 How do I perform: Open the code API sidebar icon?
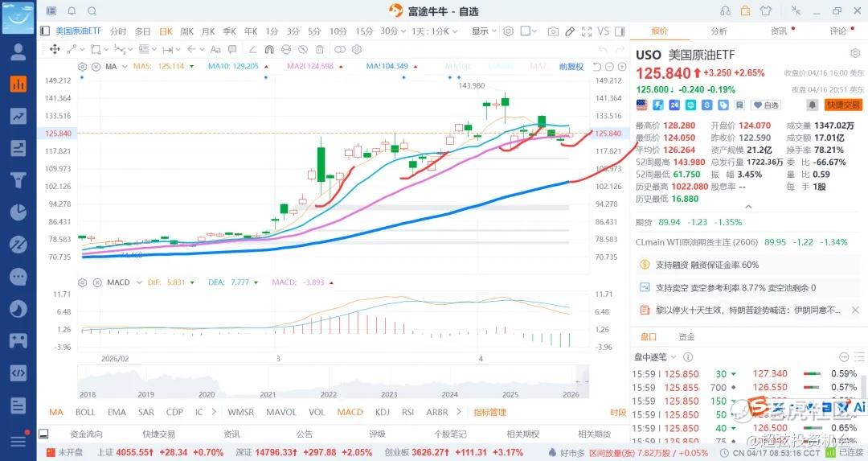(18, 373)
